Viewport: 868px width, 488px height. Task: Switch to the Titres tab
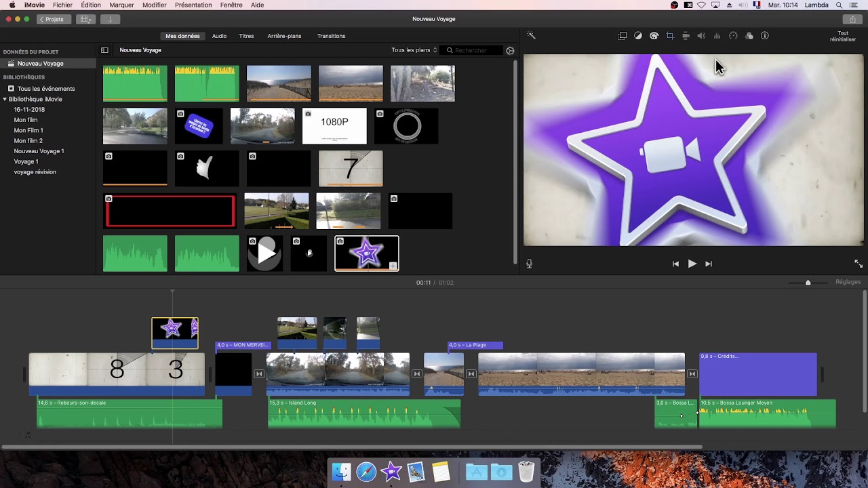(x=246, y=36)
